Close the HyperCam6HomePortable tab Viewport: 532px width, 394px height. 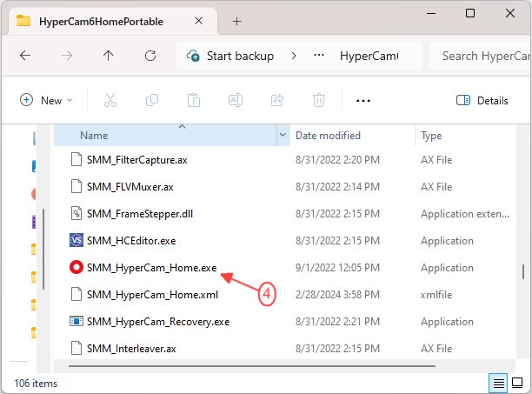(x=199, y=21)
